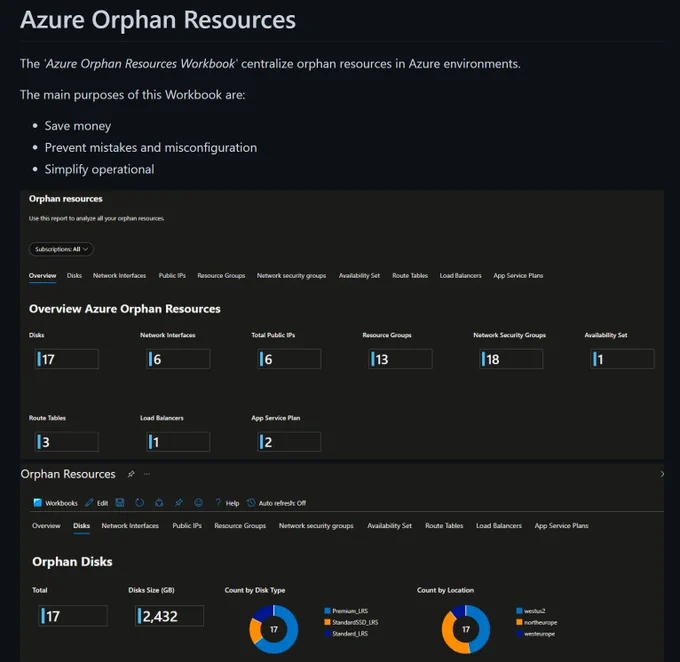Click the Load Balancers tile showing 1

(x=178, y=442)
